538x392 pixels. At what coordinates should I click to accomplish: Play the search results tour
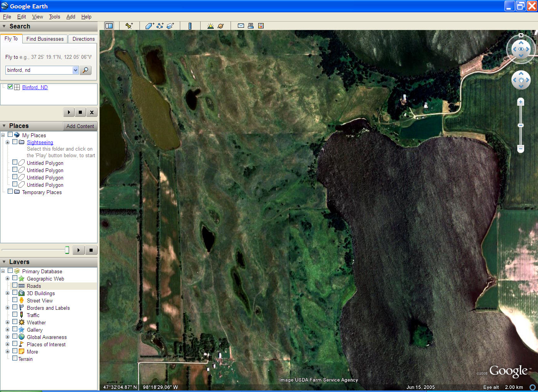pos(69,112)
